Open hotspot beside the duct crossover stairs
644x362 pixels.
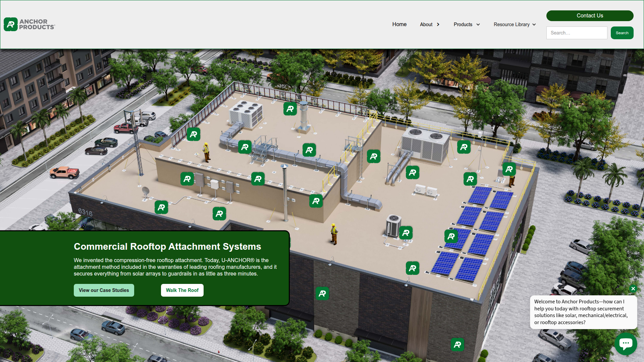(x=245, y=147)
